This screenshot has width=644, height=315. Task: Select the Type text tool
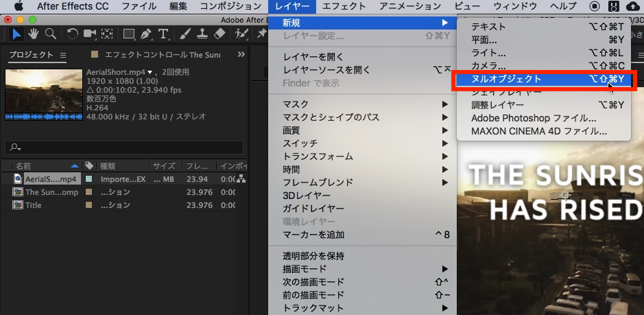[163, 34]
